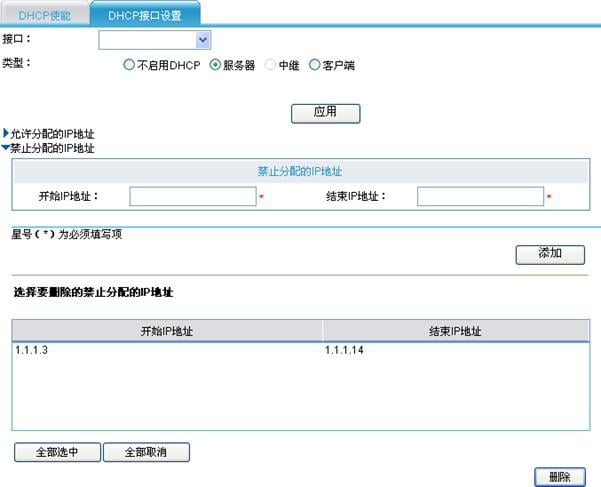
Task: Select the 1.1.1.3 start address entry
Action: (31, 350)
